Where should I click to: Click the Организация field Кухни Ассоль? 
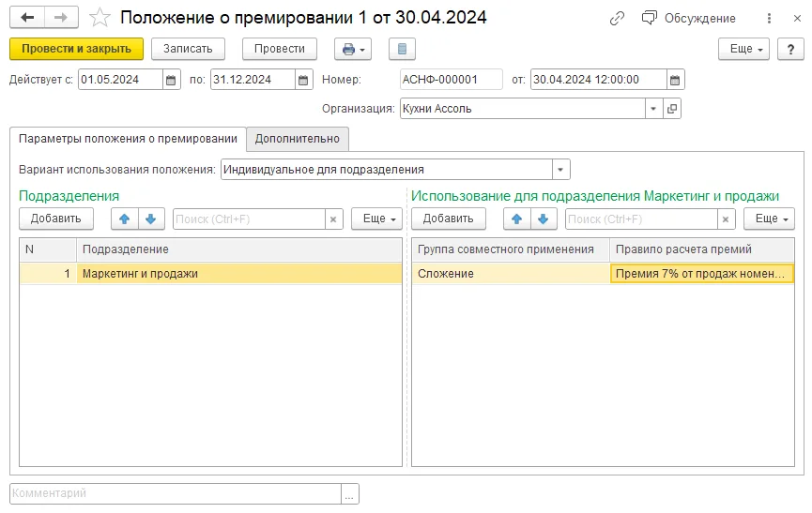tap(523, 109)
